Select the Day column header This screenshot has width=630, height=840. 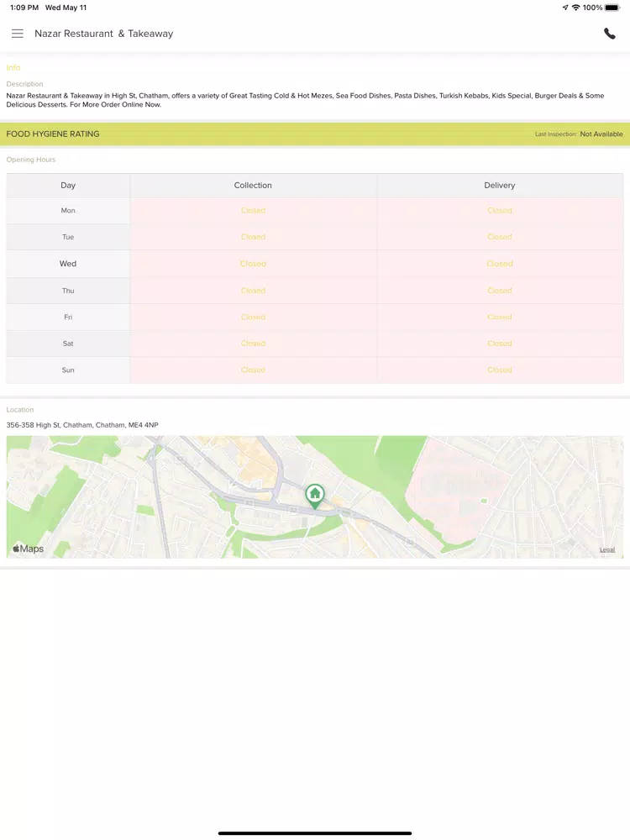click(x=68, y=186)
